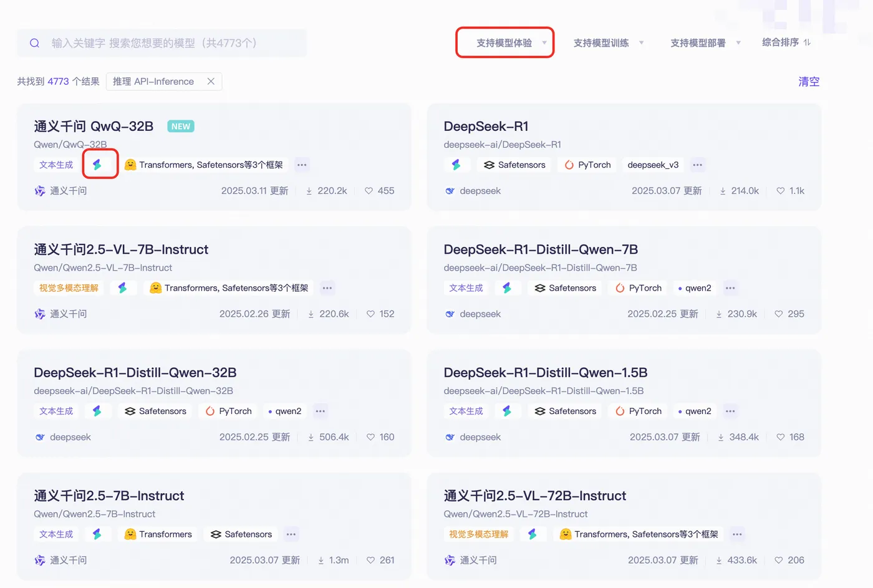Click heart icon on DeepSeek-R1-Distill-Qwen-1.5B card

click(781, 437)
